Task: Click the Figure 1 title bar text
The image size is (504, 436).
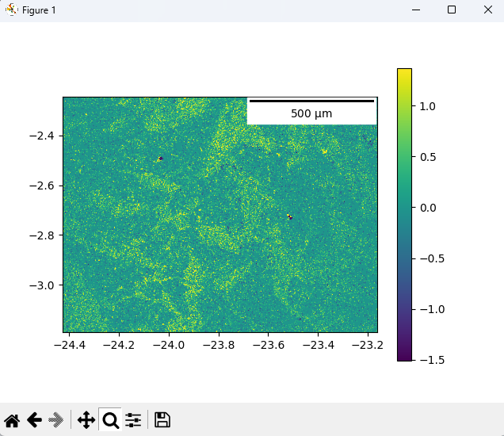Action: 39,10
